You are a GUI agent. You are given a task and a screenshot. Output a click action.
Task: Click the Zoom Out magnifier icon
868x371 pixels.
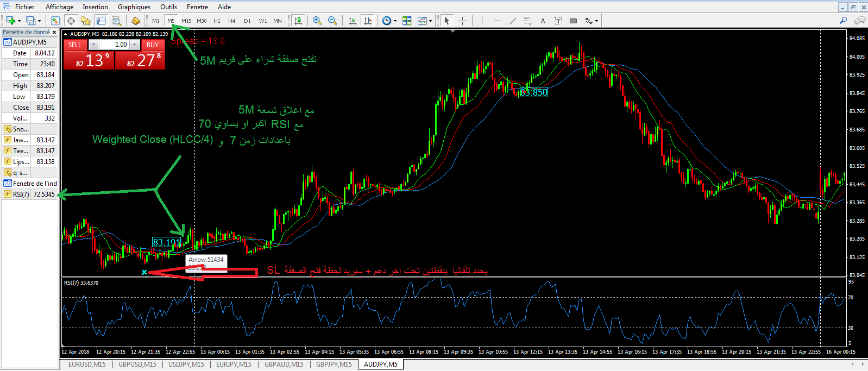click(332, 21)
